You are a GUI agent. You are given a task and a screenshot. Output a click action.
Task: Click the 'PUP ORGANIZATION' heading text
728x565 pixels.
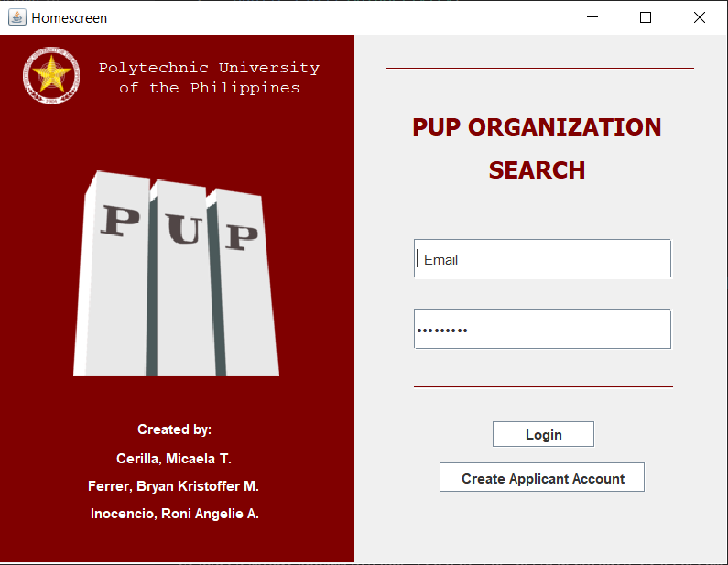pyautogui.click(x=537, y=127)
